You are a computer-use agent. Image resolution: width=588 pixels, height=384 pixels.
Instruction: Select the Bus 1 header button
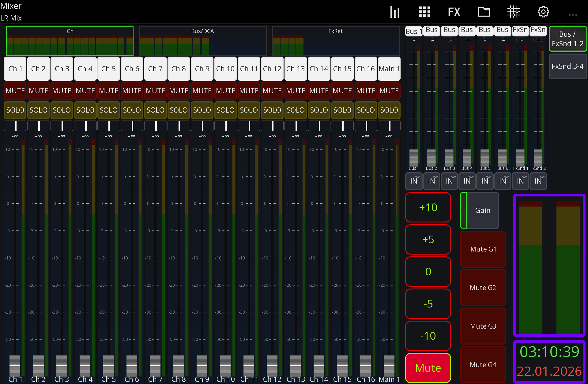414,31
